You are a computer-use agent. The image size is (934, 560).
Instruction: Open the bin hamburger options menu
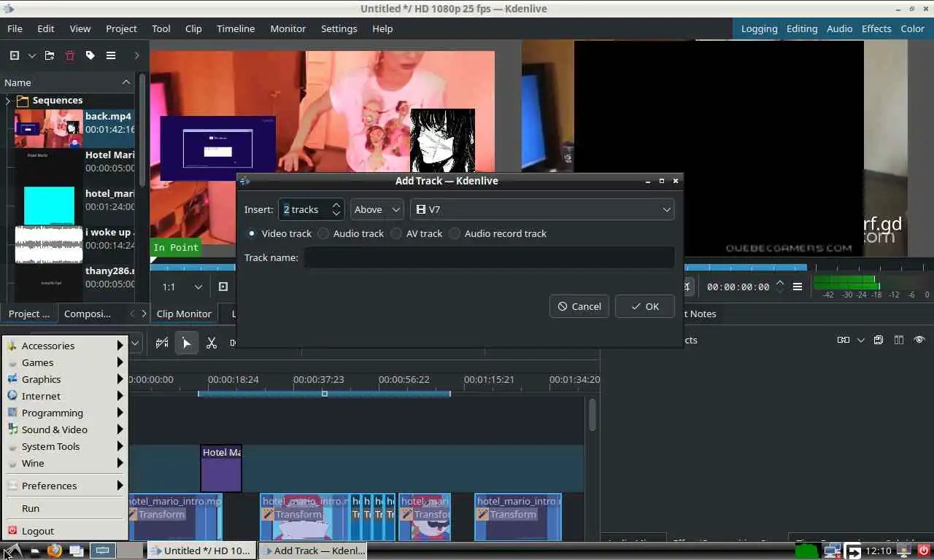click(x=111, y=55)
